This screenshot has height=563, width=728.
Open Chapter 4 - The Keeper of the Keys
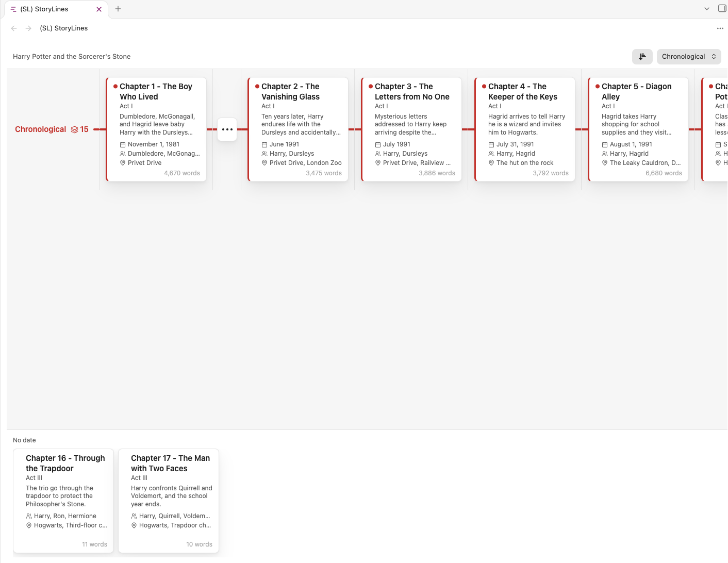525,129
